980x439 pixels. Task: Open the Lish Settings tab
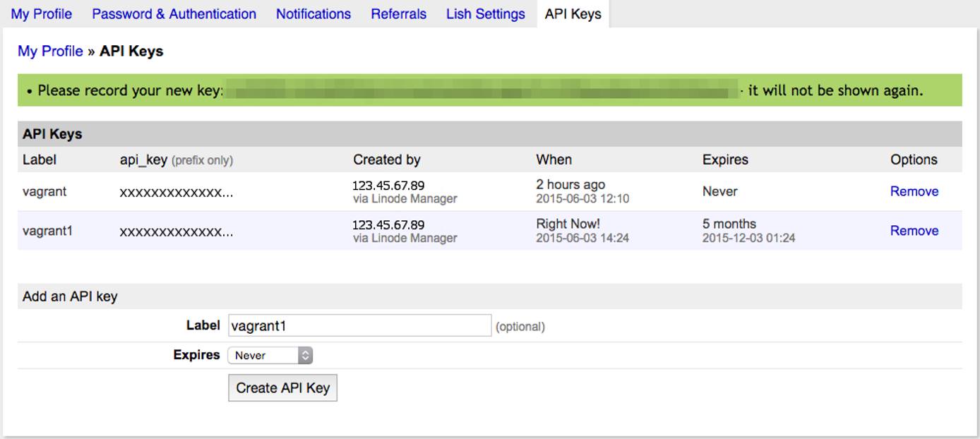coord(485,13)
